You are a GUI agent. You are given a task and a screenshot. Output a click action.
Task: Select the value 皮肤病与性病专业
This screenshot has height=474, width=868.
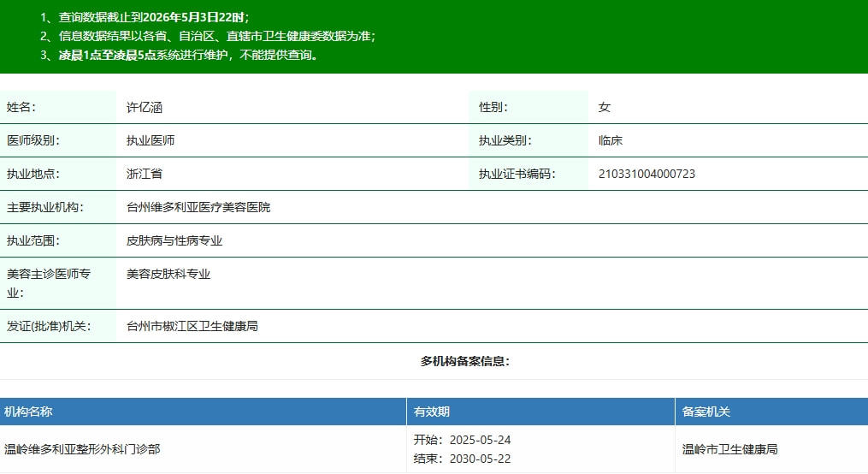point(174,241)
